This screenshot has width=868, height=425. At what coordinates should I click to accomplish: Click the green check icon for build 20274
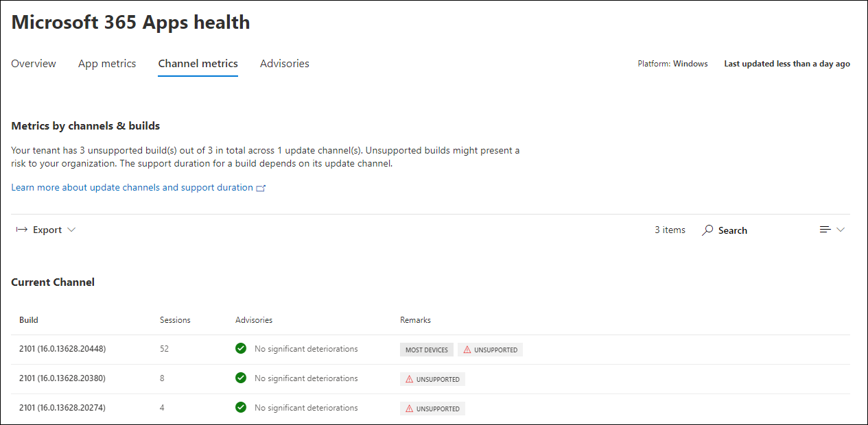[241, 408]
